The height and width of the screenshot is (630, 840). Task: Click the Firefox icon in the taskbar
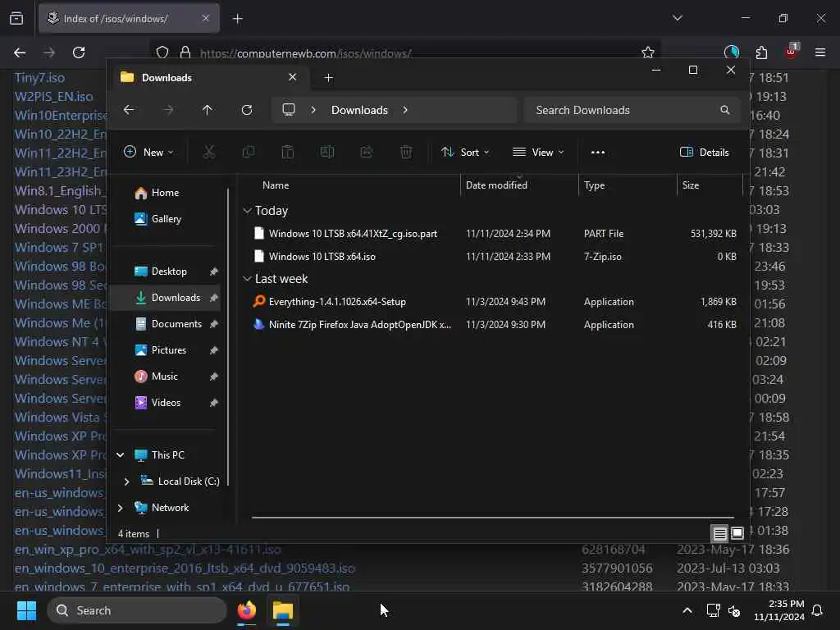click(x=247, y=610)
